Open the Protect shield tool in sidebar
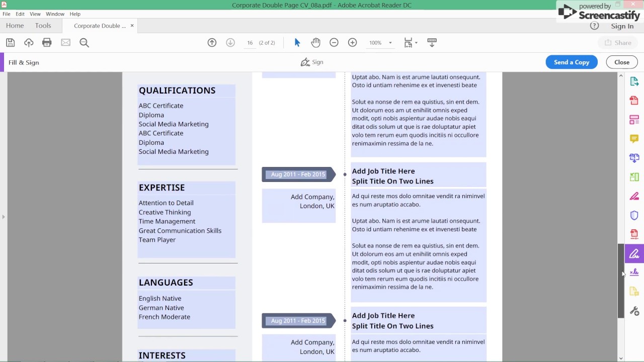The width and height of the screenshot is (644, 362). [634, 215]
